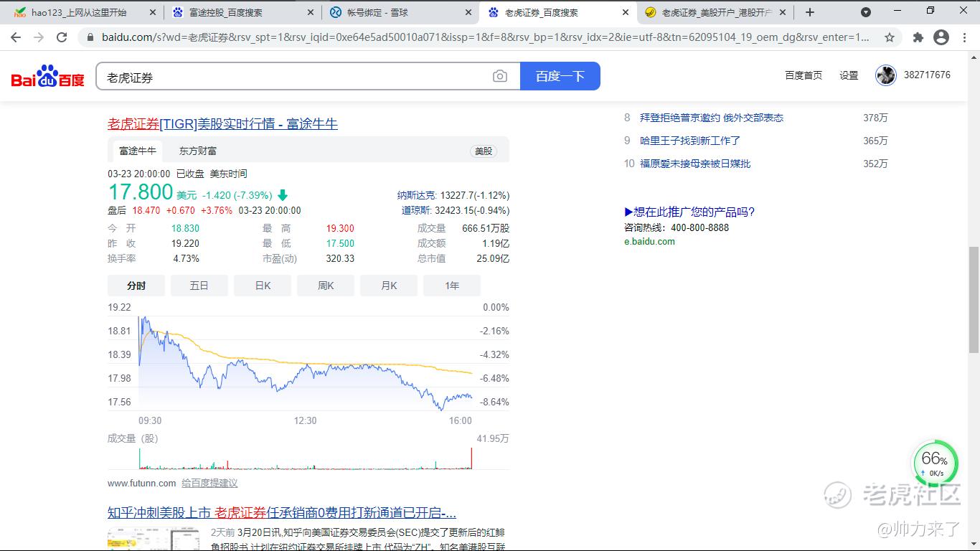
Task: Show the 分时 intraday chart
Action: pyautogui.click(x=136, y=286)
